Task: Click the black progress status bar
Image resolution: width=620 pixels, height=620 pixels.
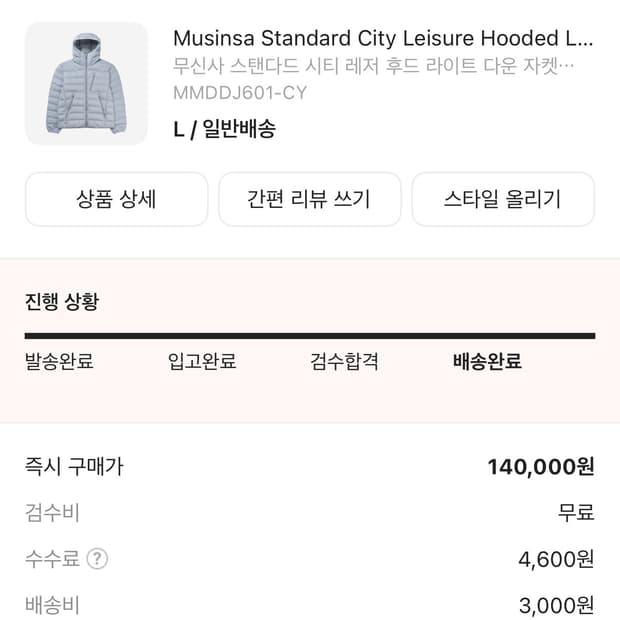Action: pyautogui.click(x=310, y=336)
